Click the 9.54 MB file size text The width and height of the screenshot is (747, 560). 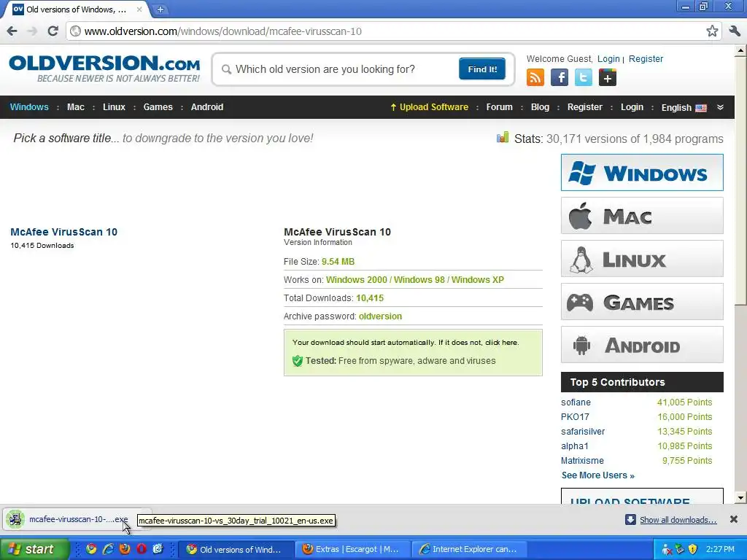click(x=338, y=262)
